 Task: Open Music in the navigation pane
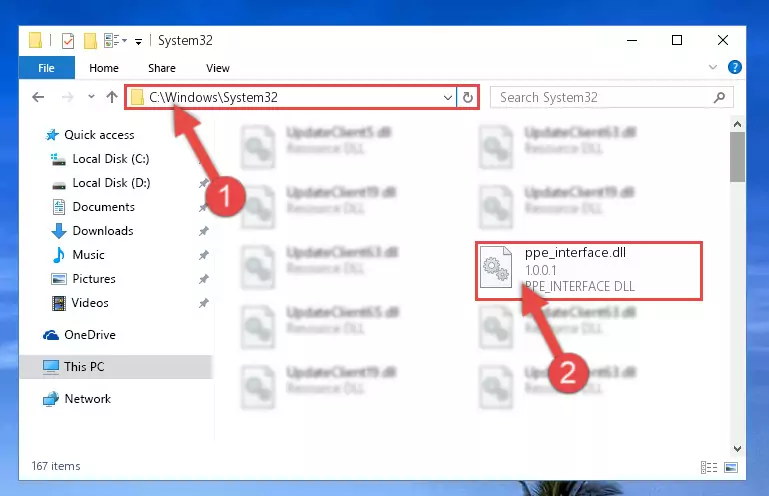click(x=88, y=255)
